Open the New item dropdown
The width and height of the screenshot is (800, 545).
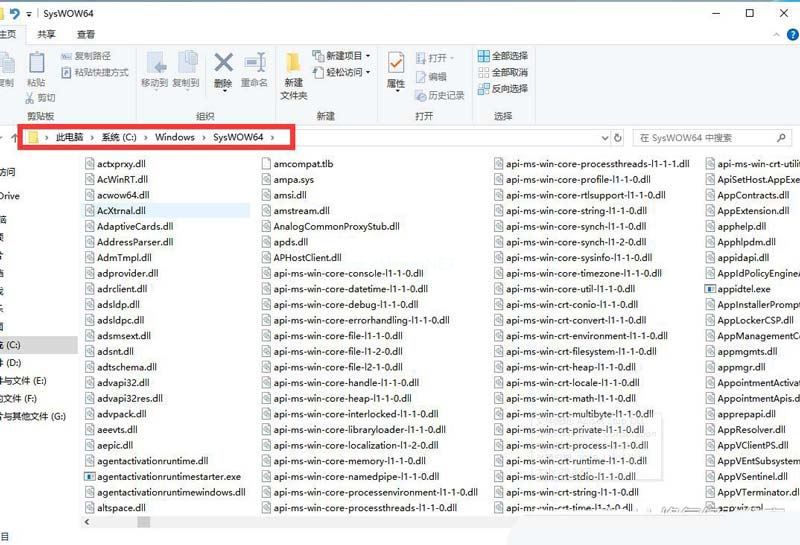(341, 56)
